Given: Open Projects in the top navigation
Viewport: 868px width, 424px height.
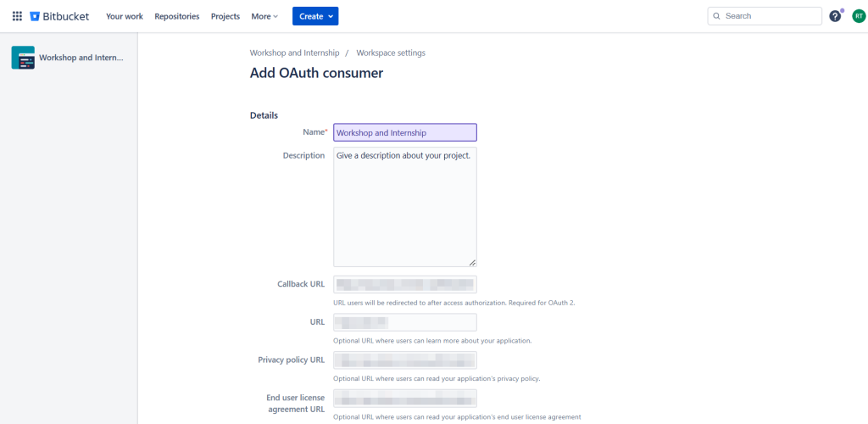Looking at the screenshot, I should pos(225,16).
